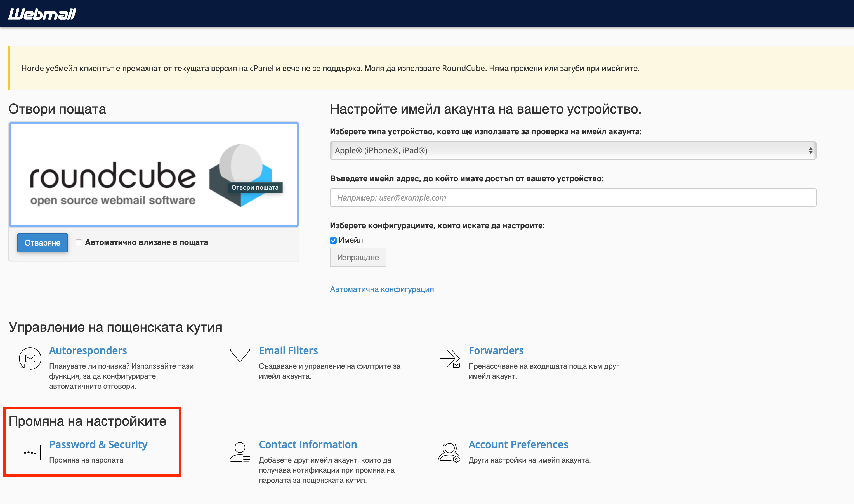Click the Autoresponders envelope icon
The height and width of the screenshot is (504, 854).
(x=30, y=358)
